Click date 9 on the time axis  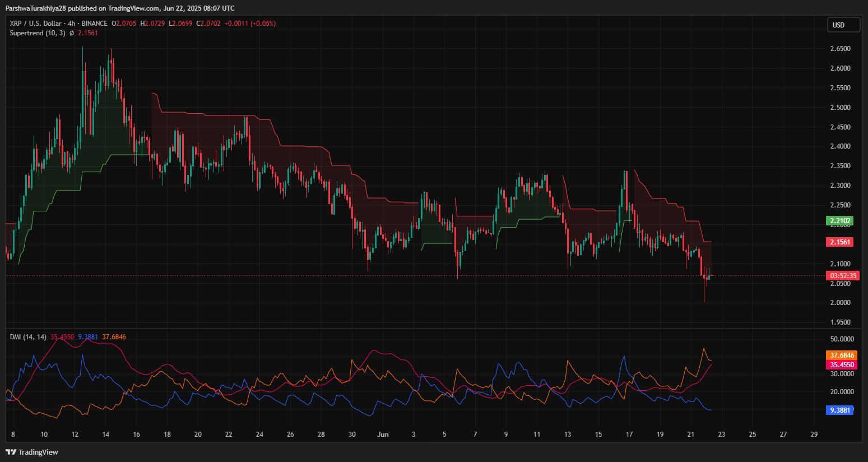coord(506,435)
